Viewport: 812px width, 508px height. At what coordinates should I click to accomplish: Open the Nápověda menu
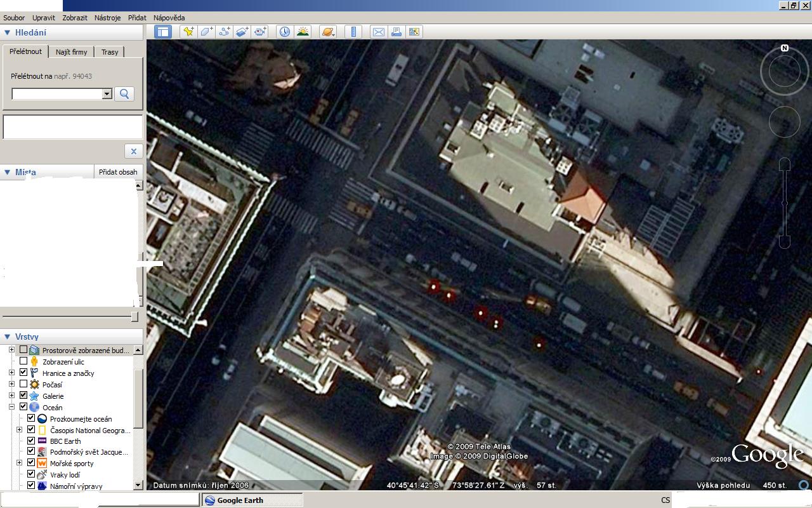tap(169, 18)
